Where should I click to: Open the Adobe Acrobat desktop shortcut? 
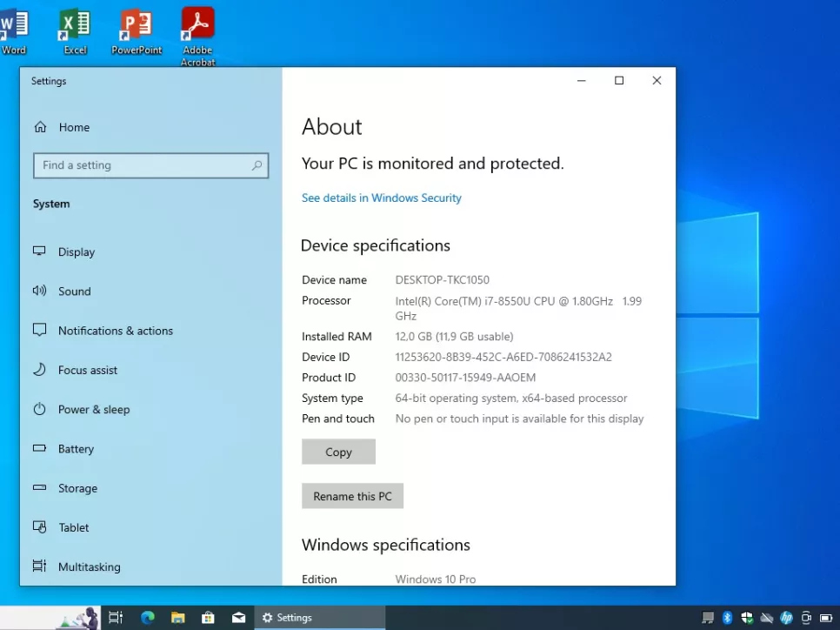[x=197, y=36]
